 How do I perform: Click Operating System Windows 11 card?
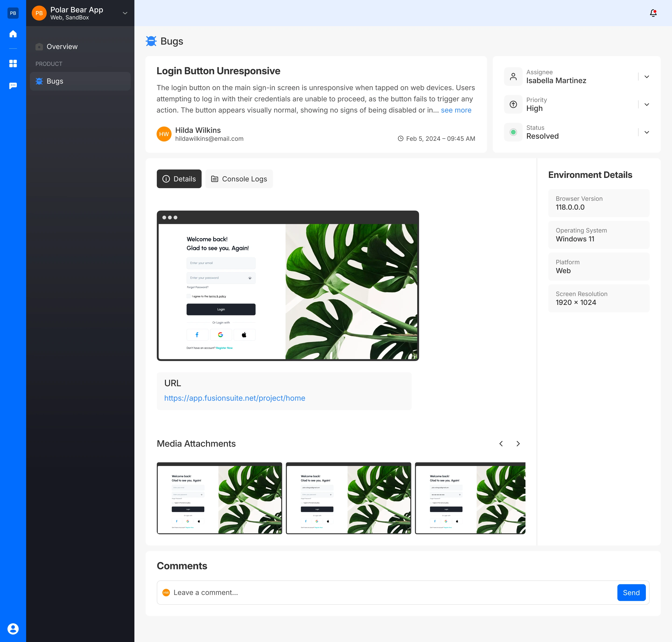tap(599, 235)
